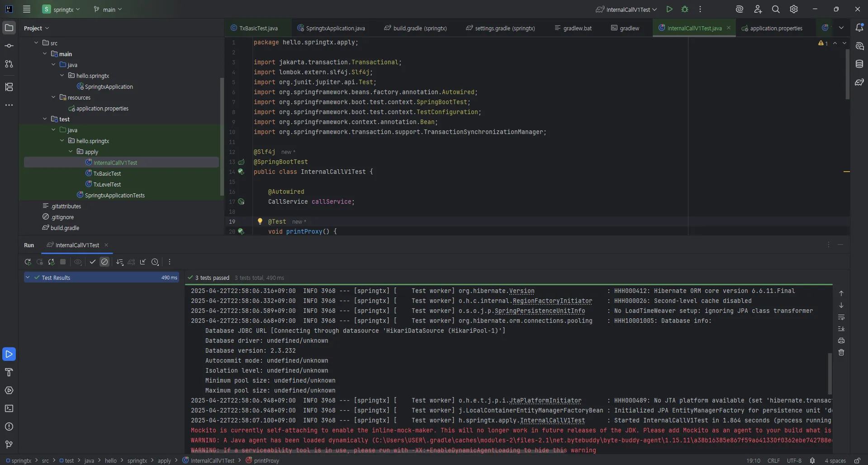
Task: Open the Commit tool window
Action: [x=9, y=46]
